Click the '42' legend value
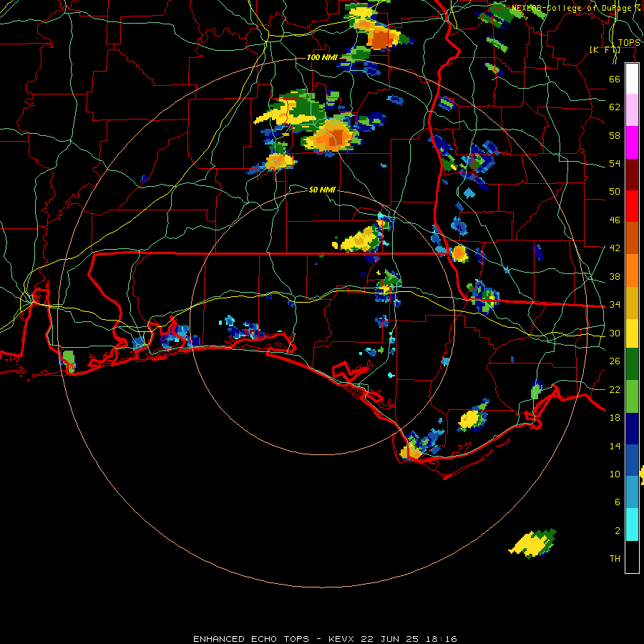 (x=615, y=248)
